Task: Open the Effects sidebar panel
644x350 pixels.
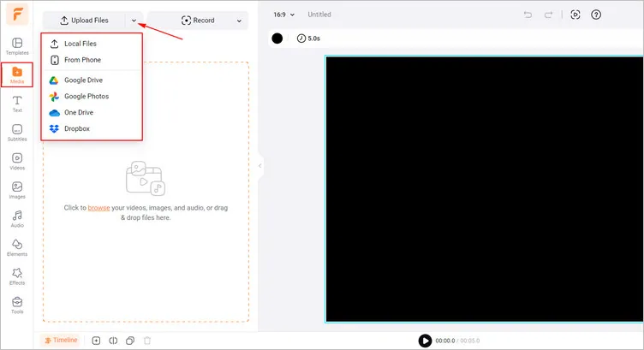Action: [x=17, y=276]
